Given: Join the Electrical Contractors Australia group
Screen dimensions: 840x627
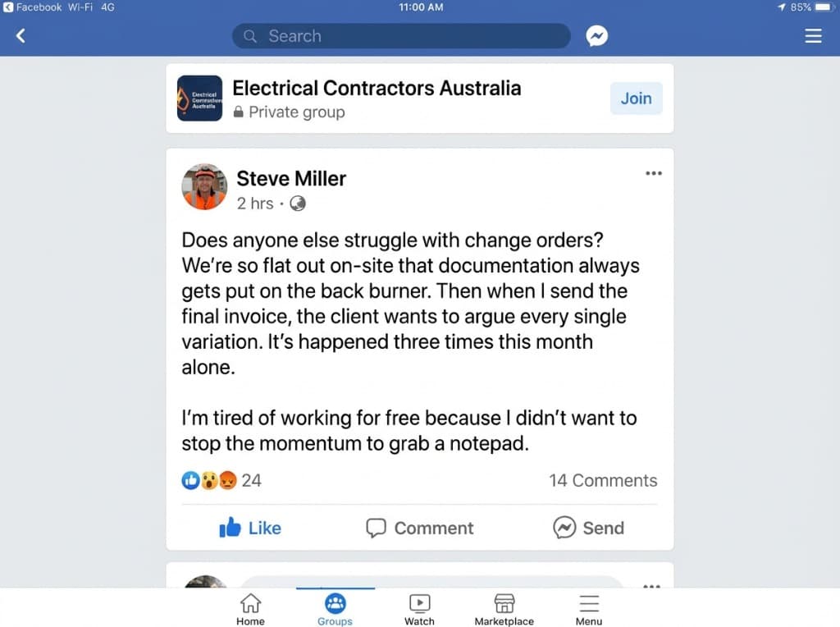Looking at the screenshot, I should [x=636, y=98].
